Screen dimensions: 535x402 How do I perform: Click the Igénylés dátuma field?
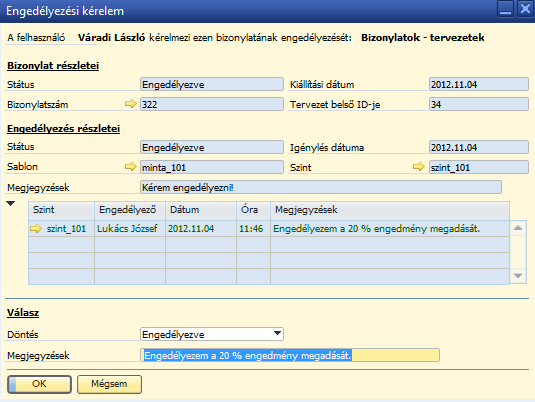pyautogui.click(x=479, y=147)
